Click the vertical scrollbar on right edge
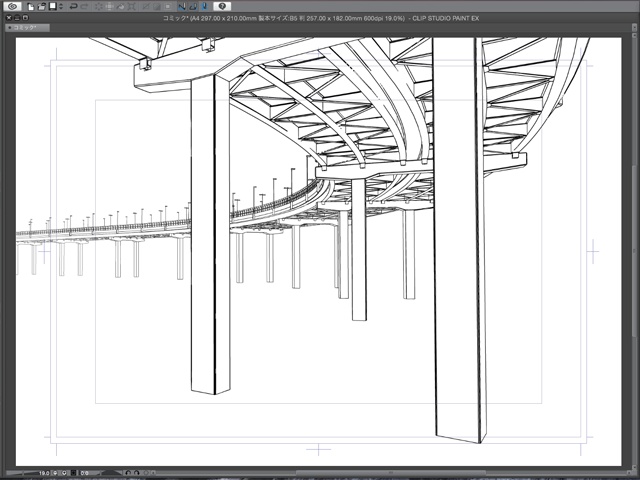Viewport: 640px width, 480px height. [x=635, y=253]
